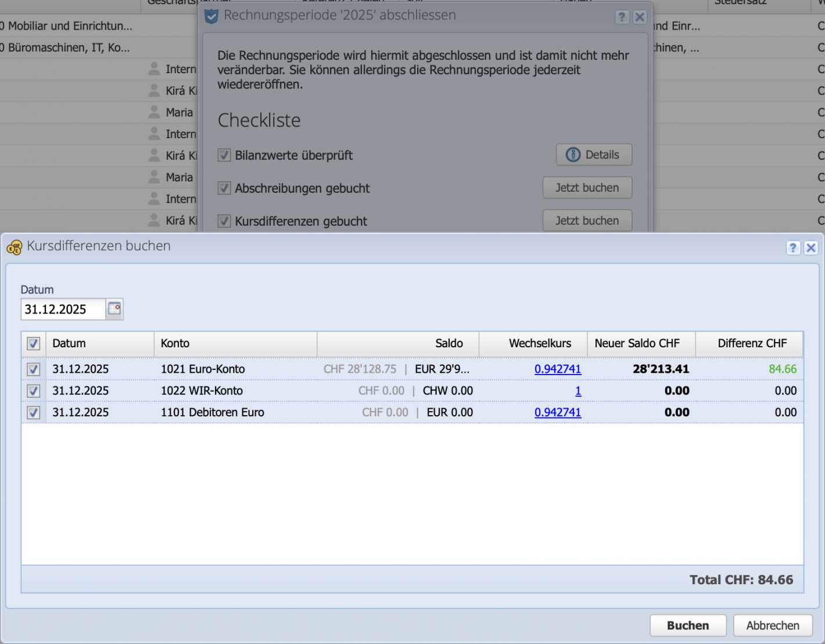Screen dimensions: 825x644
Task: Click Jetzt buchen next to Abschreibungen gebucht
Action: coord(587,188)
